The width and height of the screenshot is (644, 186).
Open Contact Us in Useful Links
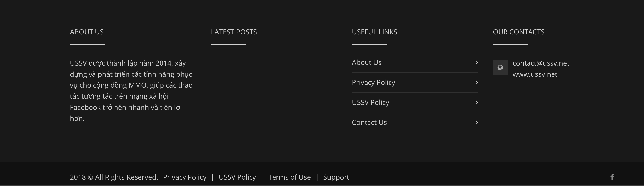pyautogui.click(x=369, y=122)
